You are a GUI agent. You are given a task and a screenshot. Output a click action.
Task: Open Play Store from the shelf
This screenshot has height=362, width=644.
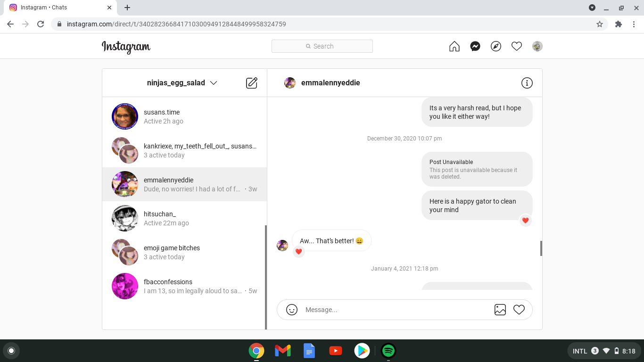coord(362,351)
